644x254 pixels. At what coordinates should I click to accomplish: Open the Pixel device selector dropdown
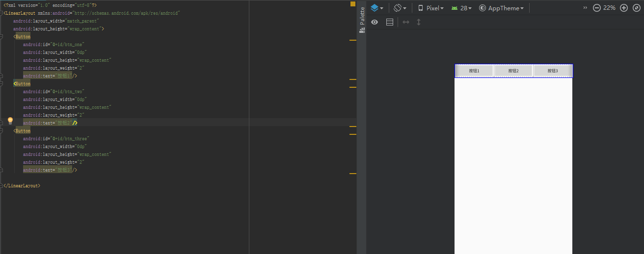click(x=430, y=8)
